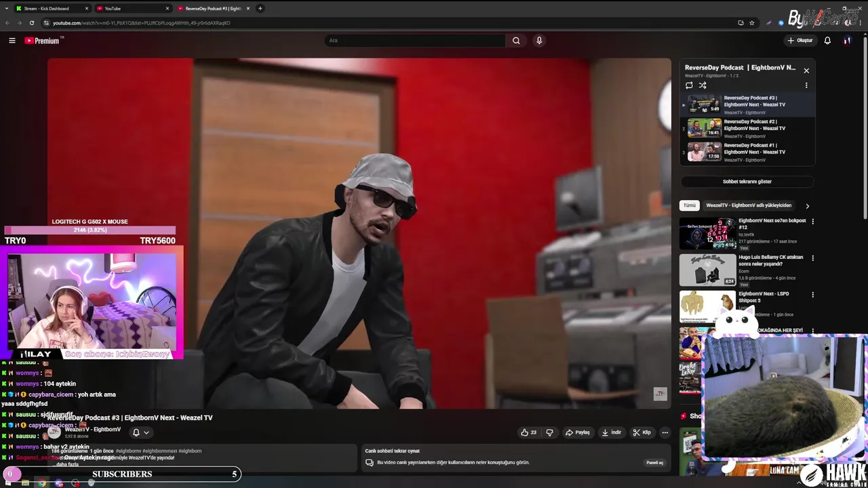This screenshot has width=868, height=488.
Task: Switch to the YouTube browser tab
Action: click(x=133, y=8)
